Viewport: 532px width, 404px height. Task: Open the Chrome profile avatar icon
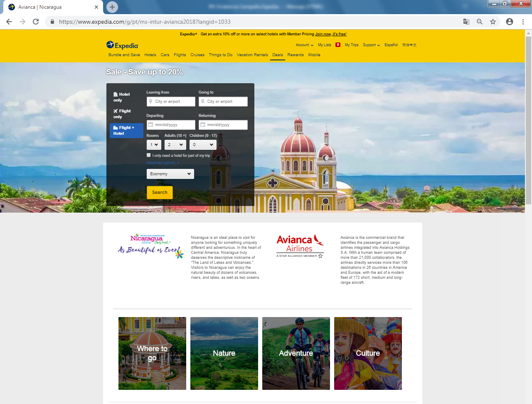pos(510,22)
